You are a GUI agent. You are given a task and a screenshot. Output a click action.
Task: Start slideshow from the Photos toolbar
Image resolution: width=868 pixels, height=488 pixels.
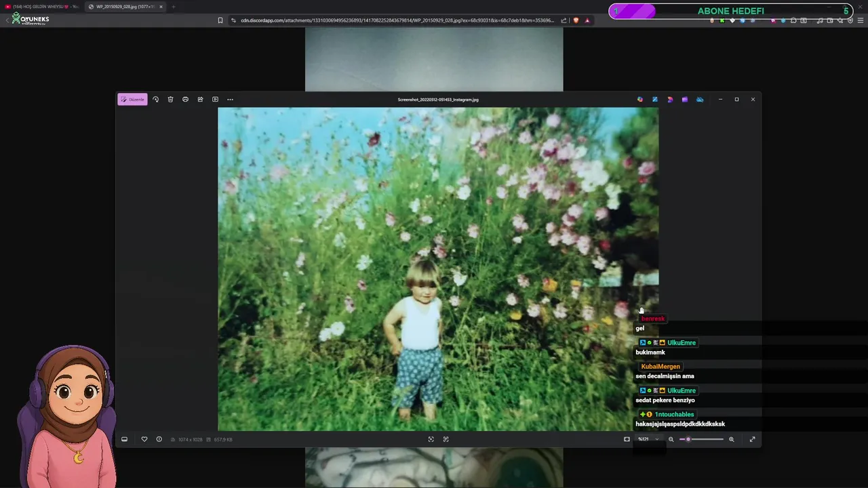215,100
